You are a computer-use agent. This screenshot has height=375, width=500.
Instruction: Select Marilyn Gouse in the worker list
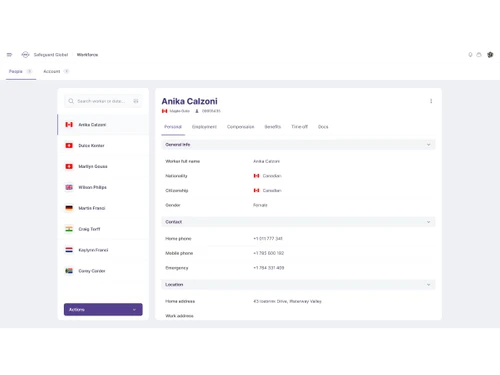pyautogui.click(x=103, y=166)
